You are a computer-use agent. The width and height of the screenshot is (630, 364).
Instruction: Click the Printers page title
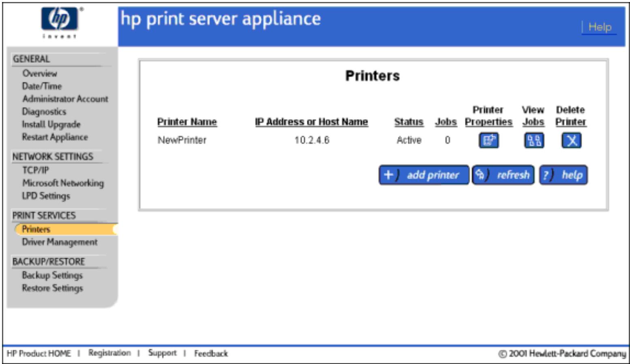(372, 76)
